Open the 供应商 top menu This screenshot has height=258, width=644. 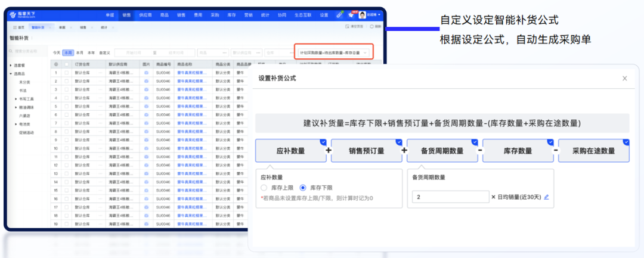click(145, 15)
